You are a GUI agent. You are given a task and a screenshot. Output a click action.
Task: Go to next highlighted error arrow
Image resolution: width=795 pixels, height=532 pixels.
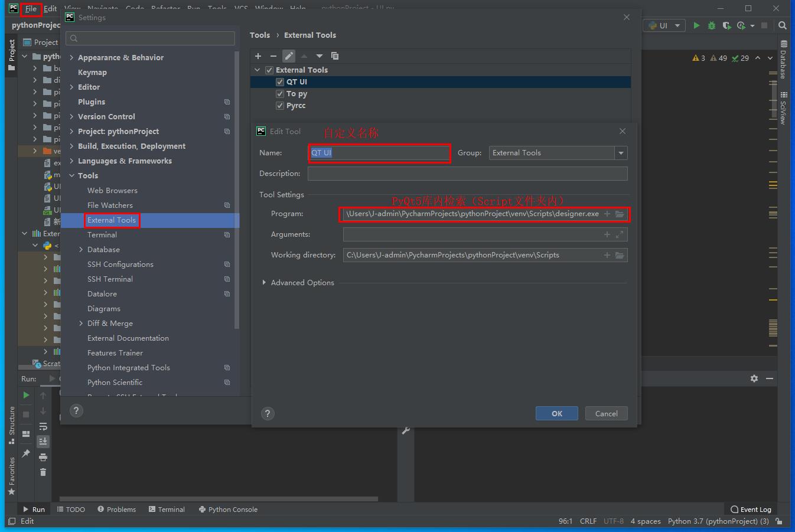(770, 58)
